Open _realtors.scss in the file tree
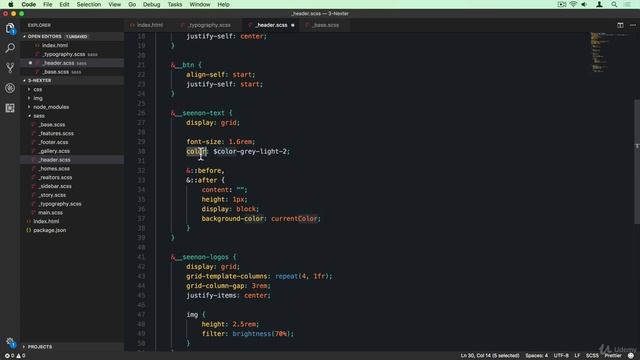This screenshot has height=360, width=640. 56,178
